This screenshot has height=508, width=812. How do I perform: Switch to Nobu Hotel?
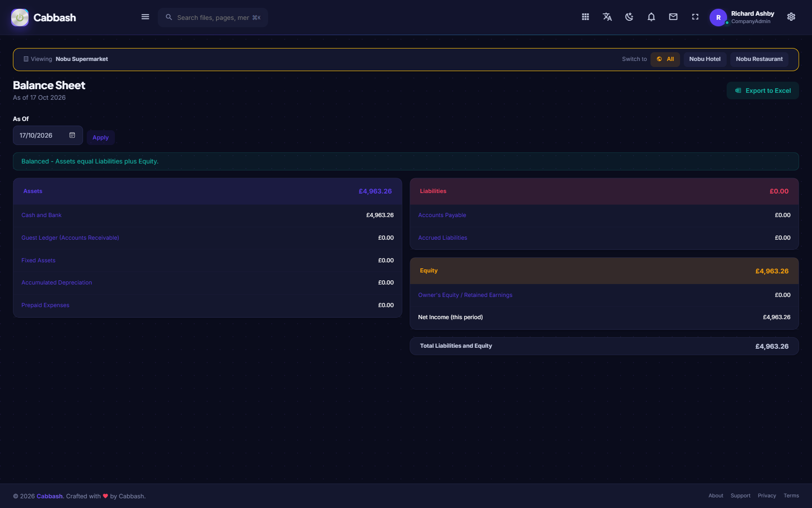click(705, 59)
